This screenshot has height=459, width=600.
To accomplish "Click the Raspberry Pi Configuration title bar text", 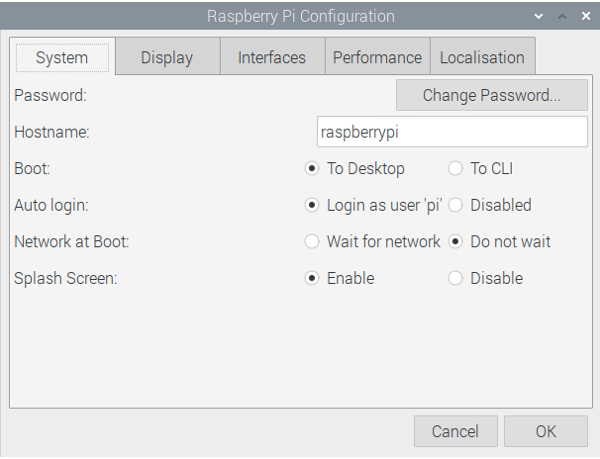I will [x=301, y=16].
